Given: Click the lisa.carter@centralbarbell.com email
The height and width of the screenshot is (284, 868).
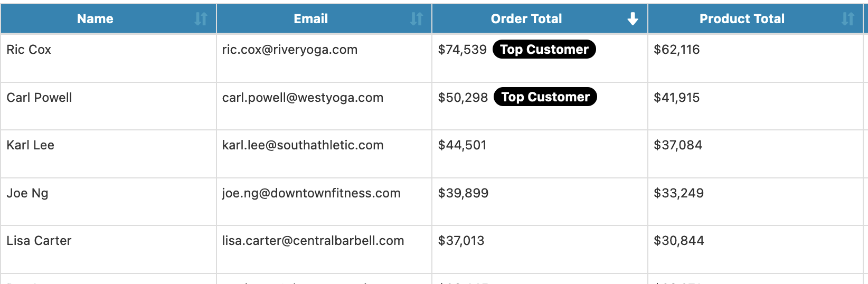Looking at the screenshot, I should coord(313,241).
